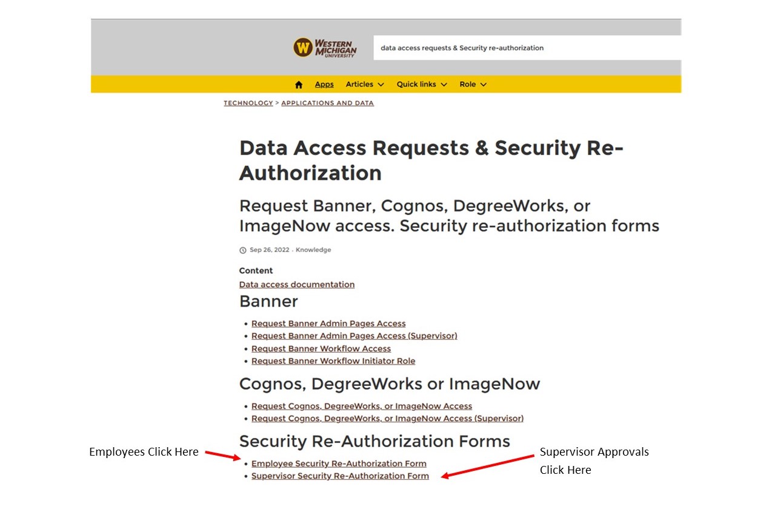Click Cognos, DegreeWorks, ImageNow Access (Supervisor) link
Viewport: 772px width, 532px height.
coord(387,419)
